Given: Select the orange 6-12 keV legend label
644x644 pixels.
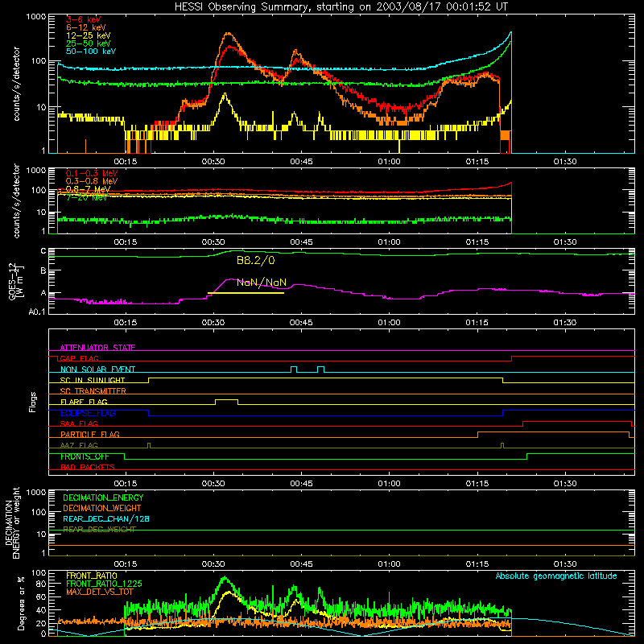Looking at the screenshot, I should point(86,27).
